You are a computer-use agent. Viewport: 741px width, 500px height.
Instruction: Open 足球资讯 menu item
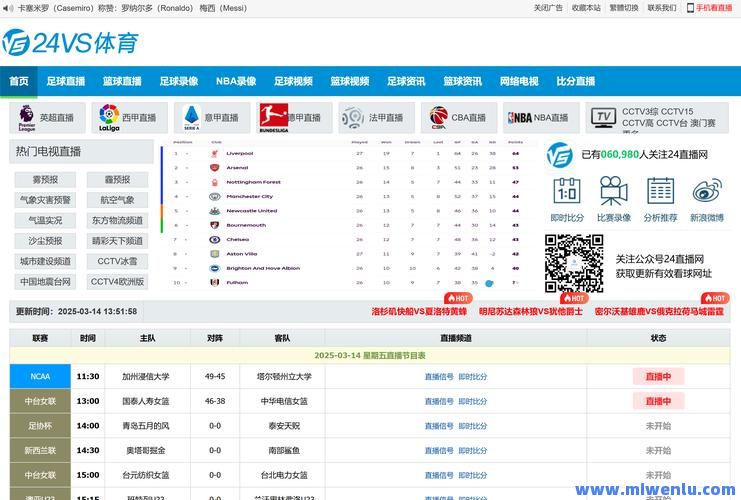click(x=406, y=81)
